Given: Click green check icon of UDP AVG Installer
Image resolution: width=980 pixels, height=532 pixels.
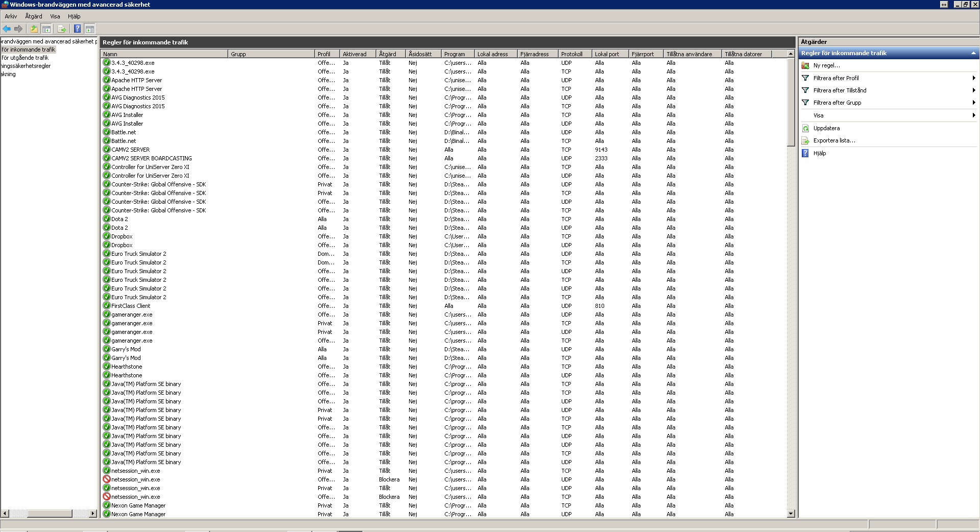Looking at the screenshot, I should (x=107, y=124).
